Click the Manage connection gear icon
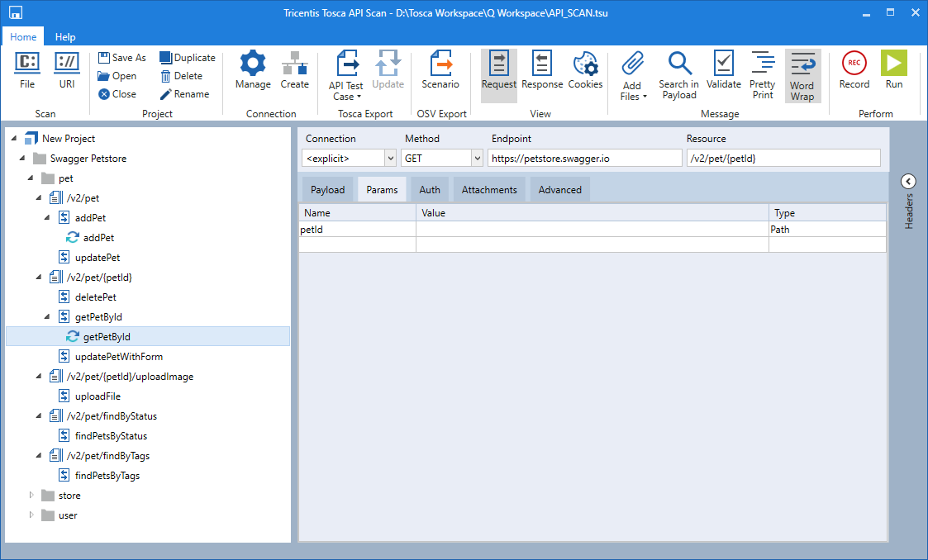 point(252,64)
